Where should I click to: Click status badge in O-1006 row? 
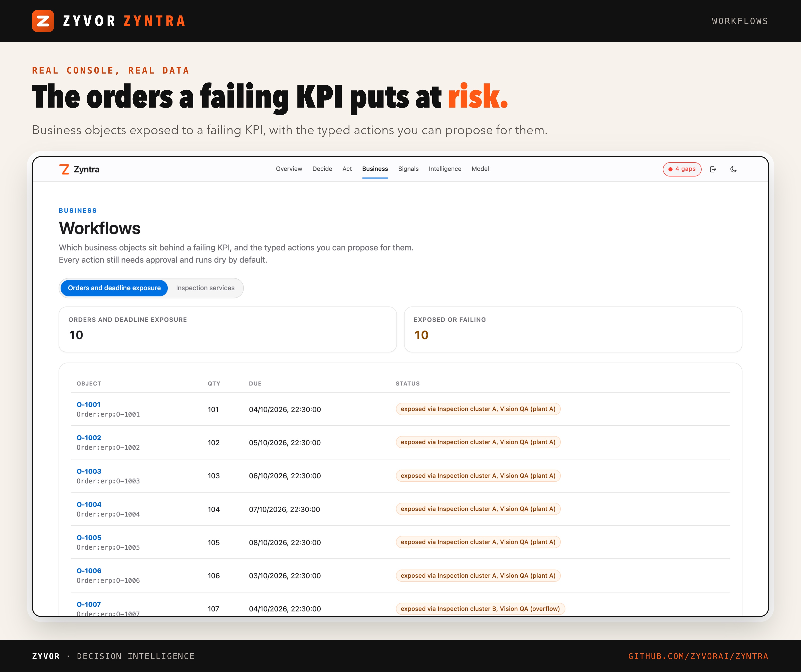pyautogui.click(x=478, y=576)
